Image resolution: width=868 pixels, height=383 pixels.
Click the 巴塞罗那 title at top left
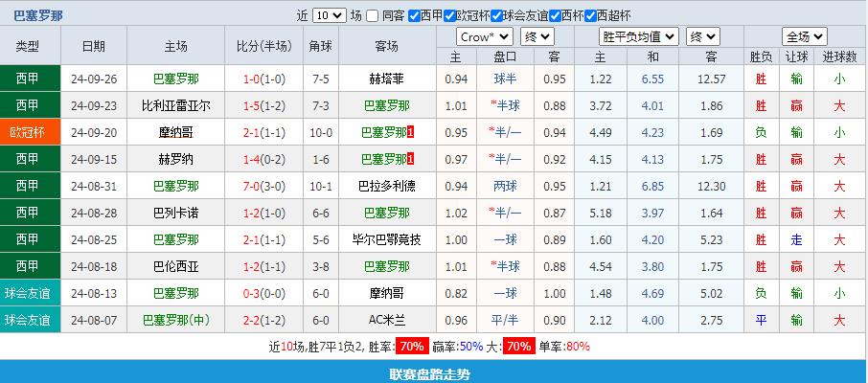point(40,15)
